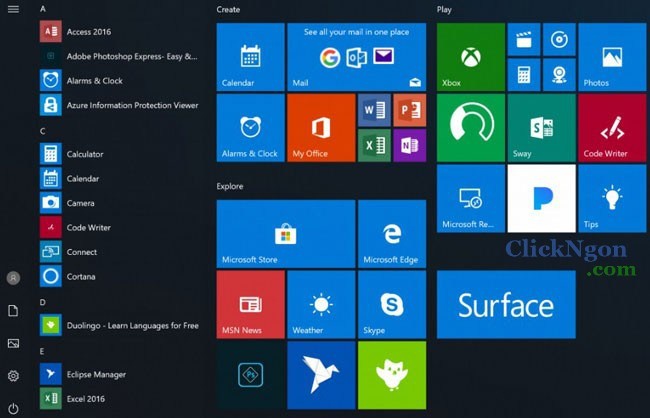Open the Photos tile

pos(612,57)
